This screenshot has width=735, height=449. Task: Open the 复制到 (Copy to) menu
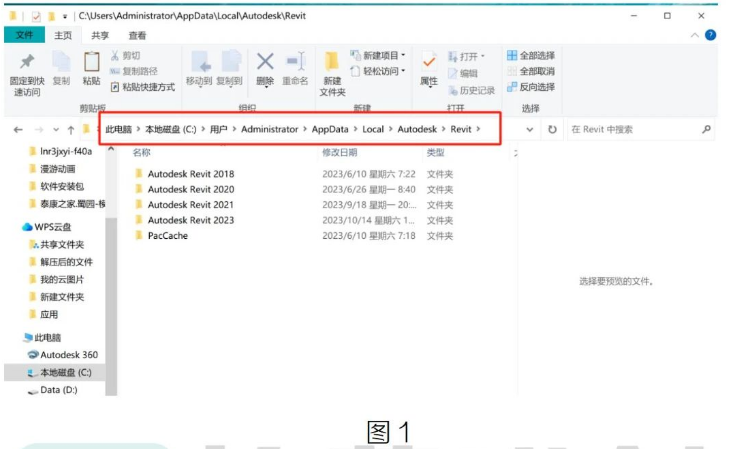click(x=229, y=68)
